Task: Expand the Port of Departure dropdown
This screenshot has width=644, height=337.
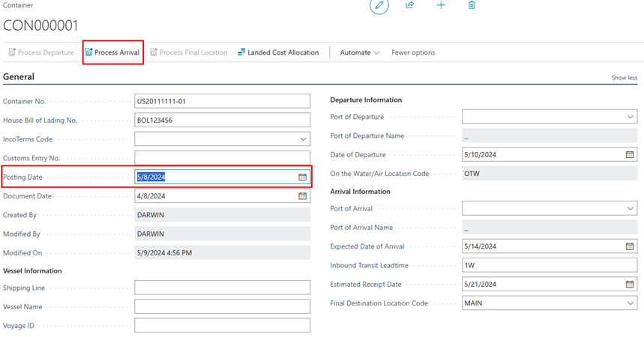Action: tap(630, 117)
